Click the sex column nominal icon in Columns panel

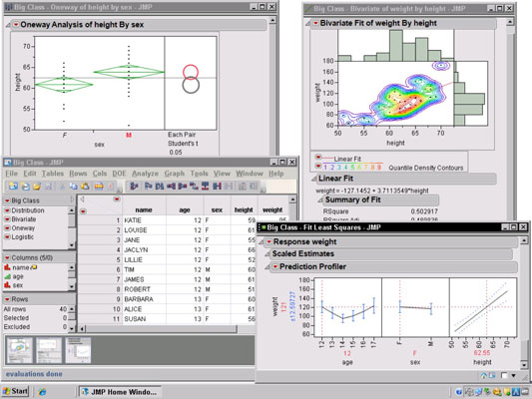(7, 285)
